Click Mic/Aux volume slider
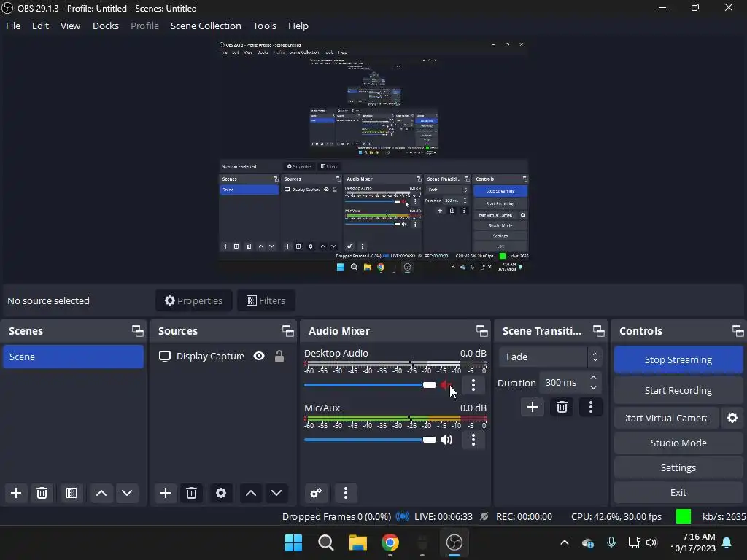Screen dimensions: 747x560 tap(370, 440)
